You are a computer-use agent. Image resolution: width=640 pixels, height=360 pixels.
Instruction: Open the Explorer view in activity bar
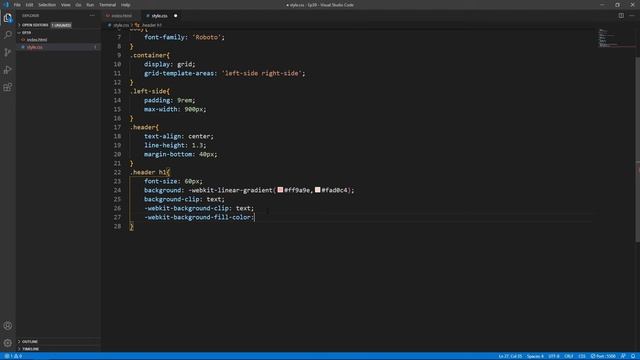pyautogui.click(x=8, y=18)
